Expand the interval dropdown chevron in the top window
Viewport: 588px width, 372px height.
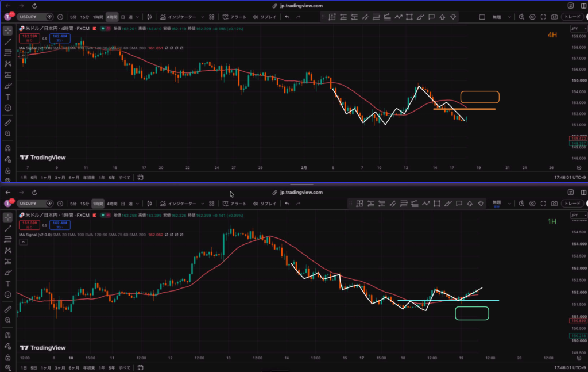click(x=138, y=17)
